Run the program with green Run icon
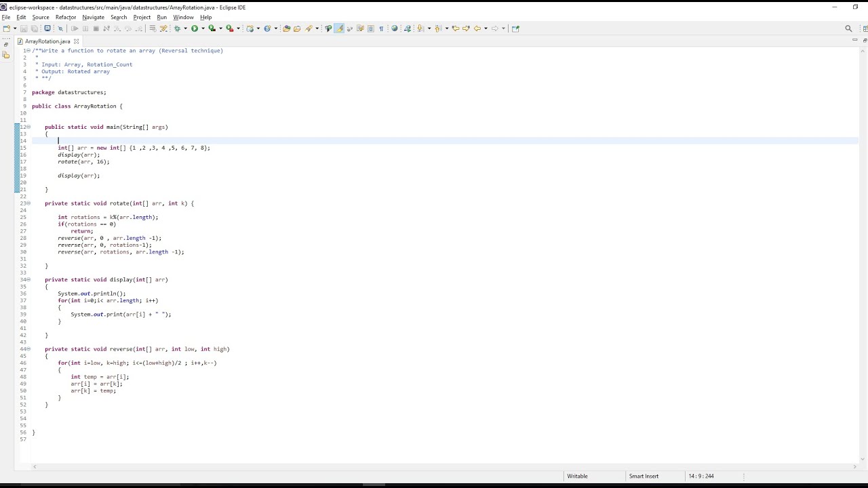The height and width of the screenshot is (488, 868). click(195, 28)
